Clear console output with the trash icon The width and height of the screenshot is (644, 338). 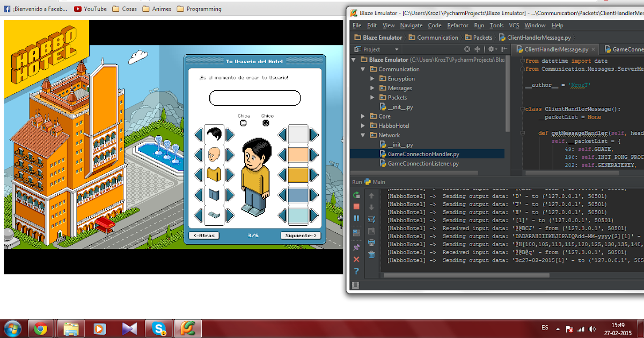[371, 255]
